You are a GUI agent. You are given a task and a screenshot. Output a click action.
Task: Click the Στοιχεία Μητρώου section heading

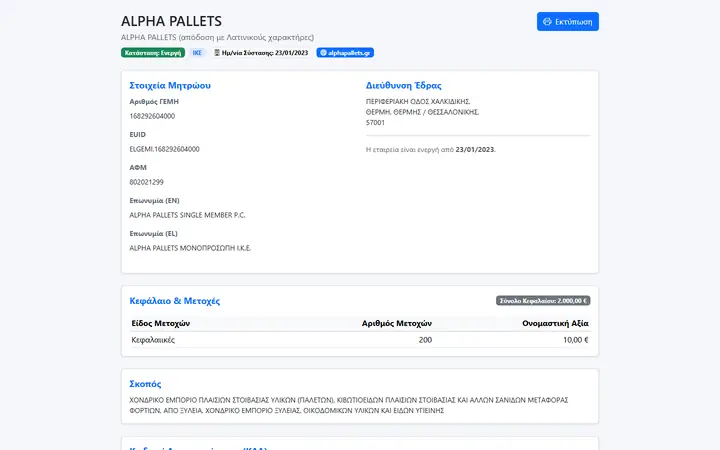tap(170, 85)
